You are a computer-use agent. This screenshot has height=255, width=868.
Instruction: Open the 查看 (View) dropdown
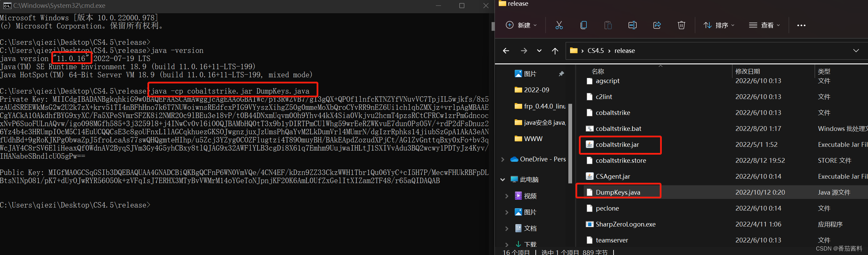[x=764, y=25]
